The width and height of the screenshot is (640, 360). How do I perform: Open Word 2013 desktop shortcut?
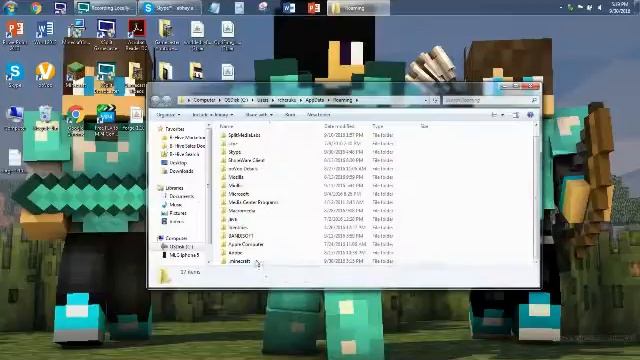(45, 33)
